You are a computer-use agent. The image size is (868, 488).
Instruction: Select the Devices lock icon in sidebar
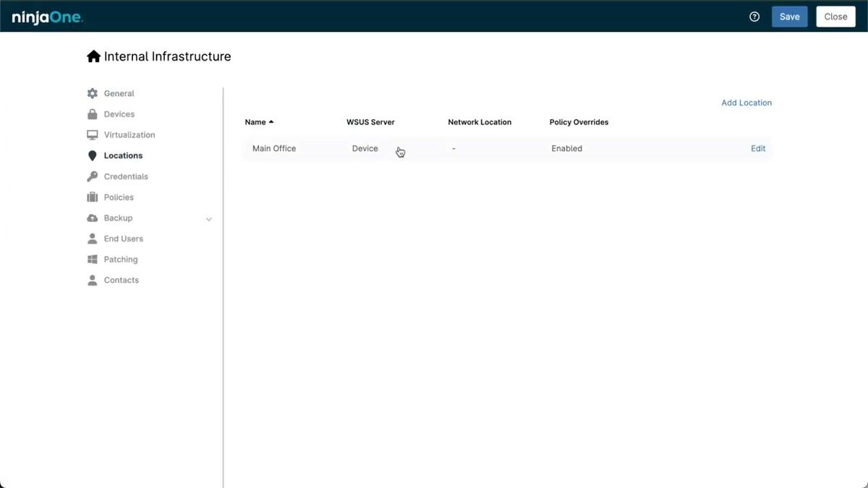pyautogui.click(x=92, y=114)
